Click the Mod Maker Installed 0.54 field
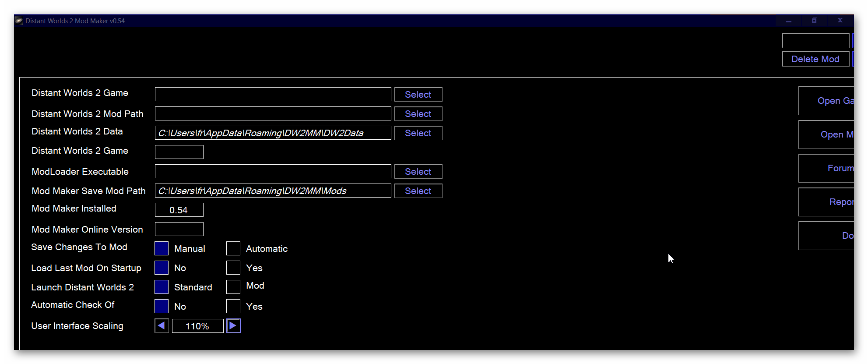 (x=179, y=210)
